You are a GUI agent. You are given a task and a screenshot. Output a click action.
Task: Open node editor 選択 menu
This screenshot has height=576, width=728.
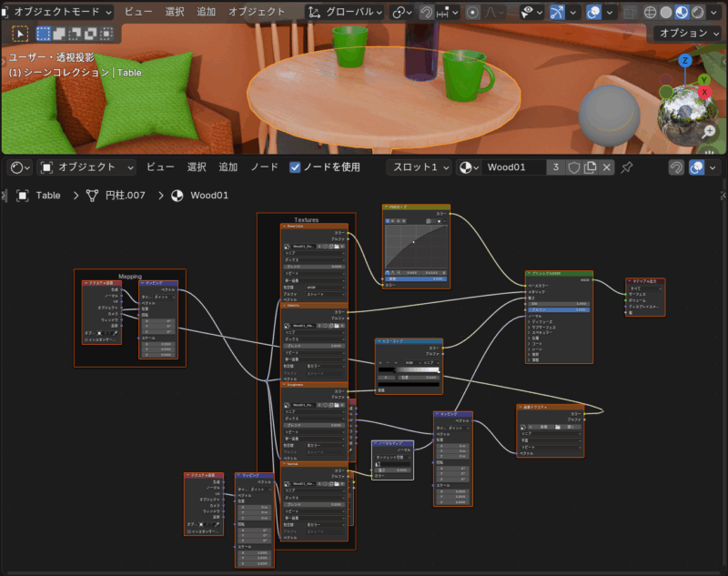point(197,167)
